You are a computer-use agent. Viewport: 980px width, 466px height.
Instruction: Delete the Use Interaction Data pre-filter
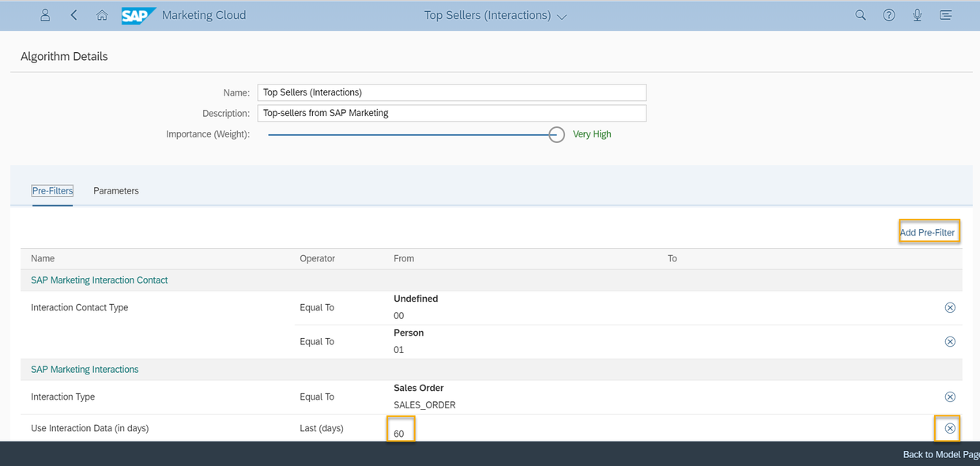(950, 428)
